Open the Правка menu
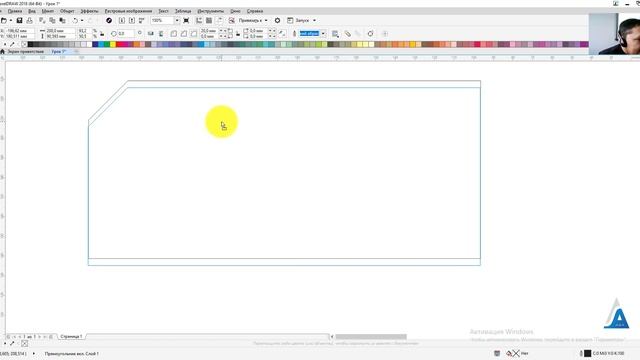 pyautogui.click(x=15, y=11)
